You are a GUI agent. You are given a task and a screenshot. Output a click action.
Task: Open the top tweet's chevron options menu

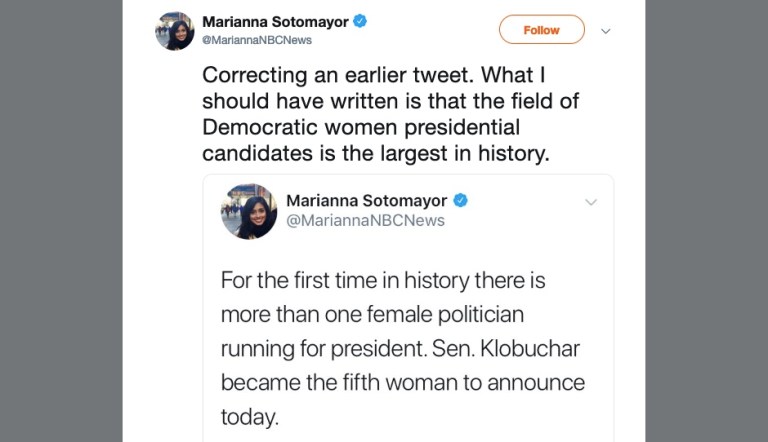tap(605, 30)
